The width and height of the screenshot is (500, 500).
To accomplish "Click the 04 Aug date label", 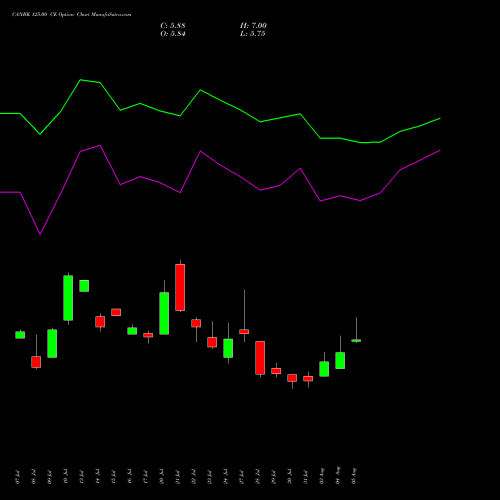I will (338, 475).
